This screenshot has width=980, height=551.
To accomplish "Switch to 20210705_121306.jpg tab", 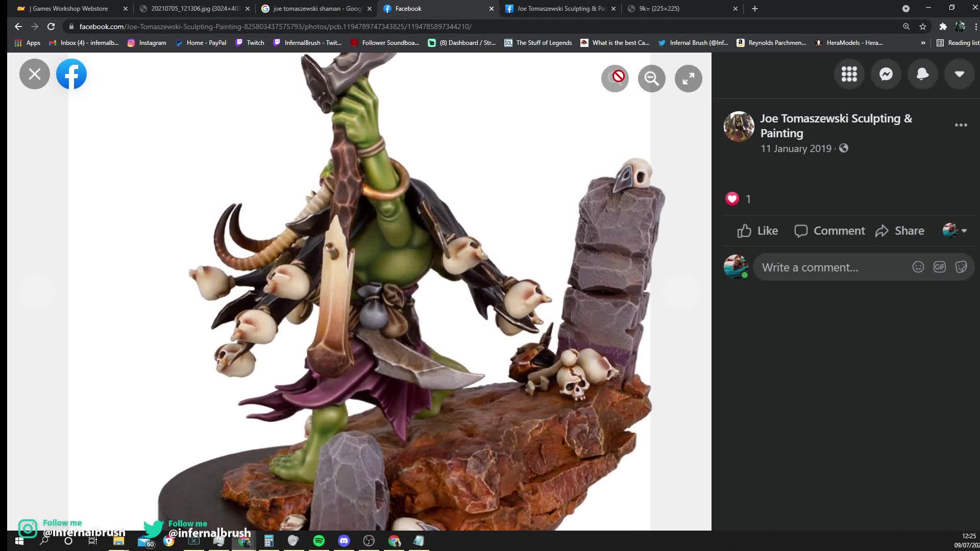I will [x=194, y=9].
